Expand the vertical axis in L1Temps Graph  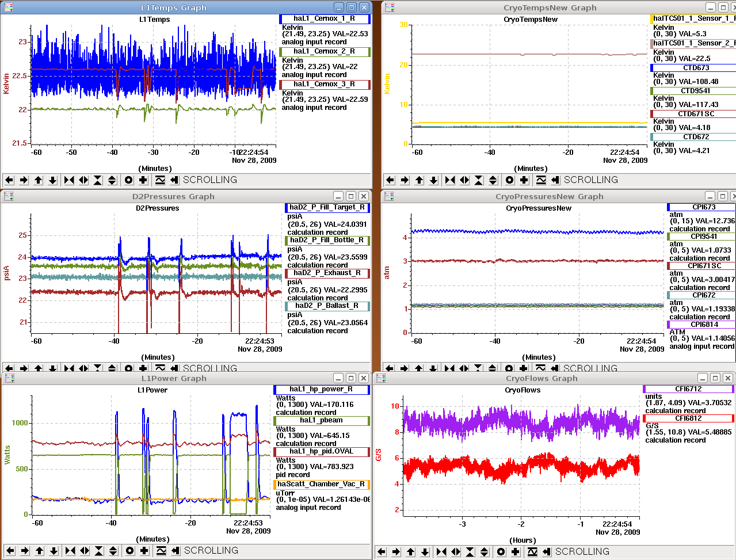pyautogui.click(x=112, y=180)
